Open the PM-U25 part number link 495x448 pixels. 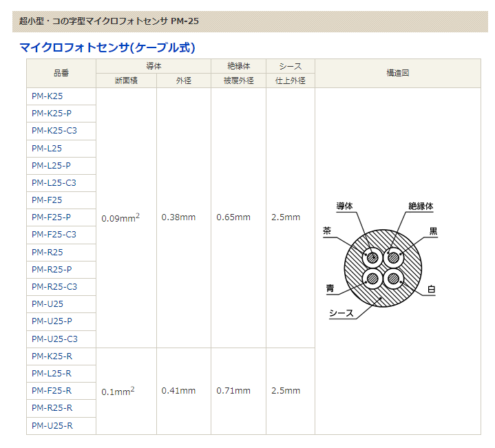(x=48, y=304)
